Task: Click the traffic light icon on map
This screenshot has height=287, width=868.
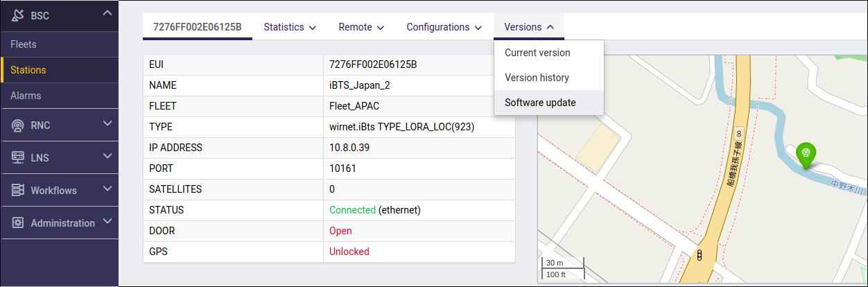Action: [700, 254]
